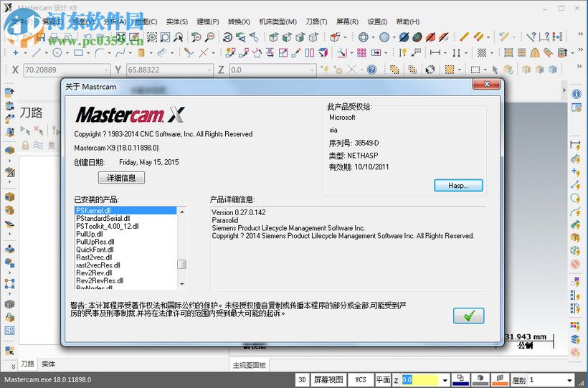588x388 pixels.
Task: Confirm dialog with green checkmark button
Action: 468,316
